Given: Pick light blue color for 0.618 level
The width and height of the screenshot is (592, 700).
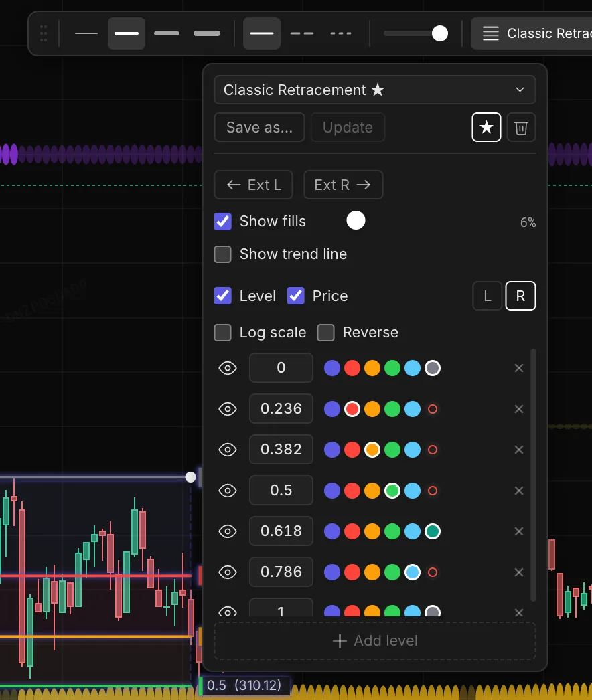Looking at the screenshot, I should click(413, 531).
